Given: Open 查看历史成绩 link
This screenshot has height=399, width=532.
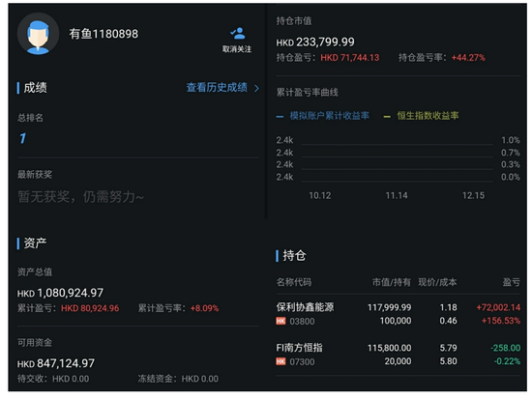Looking at the screenshot, I should pos(217,88).
